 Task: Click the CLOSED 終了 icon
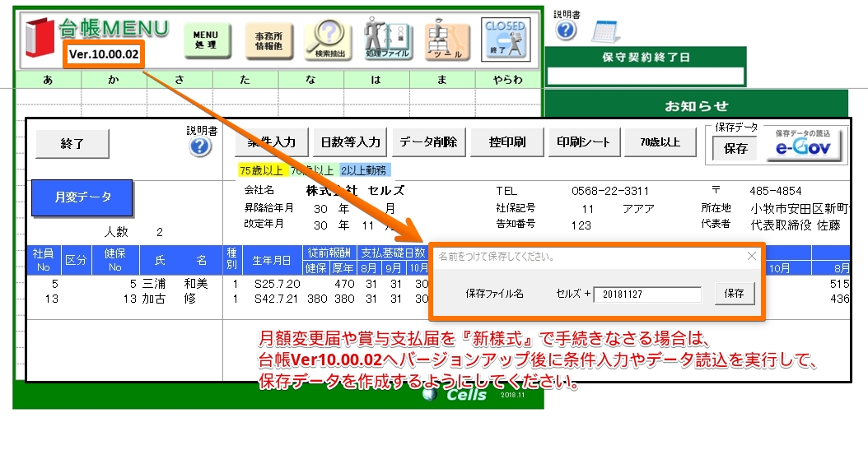(505, 39)
